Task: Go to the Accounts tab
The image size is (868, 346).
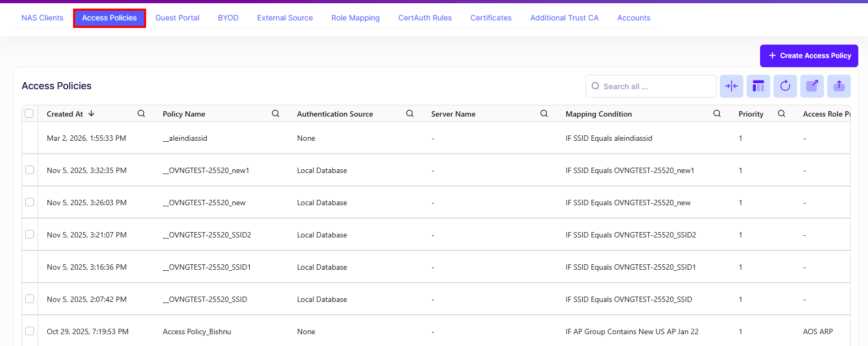Action: (634, 18)
